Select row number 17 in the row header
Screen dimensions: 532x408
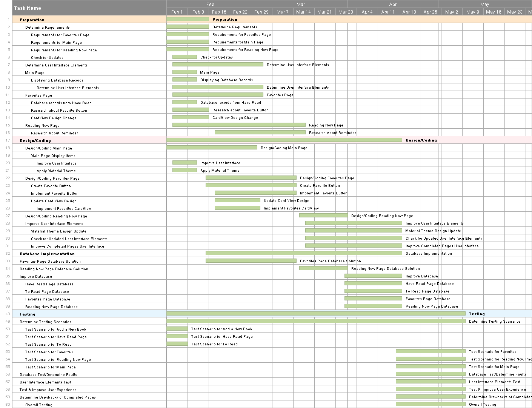[x=8, y=140]
